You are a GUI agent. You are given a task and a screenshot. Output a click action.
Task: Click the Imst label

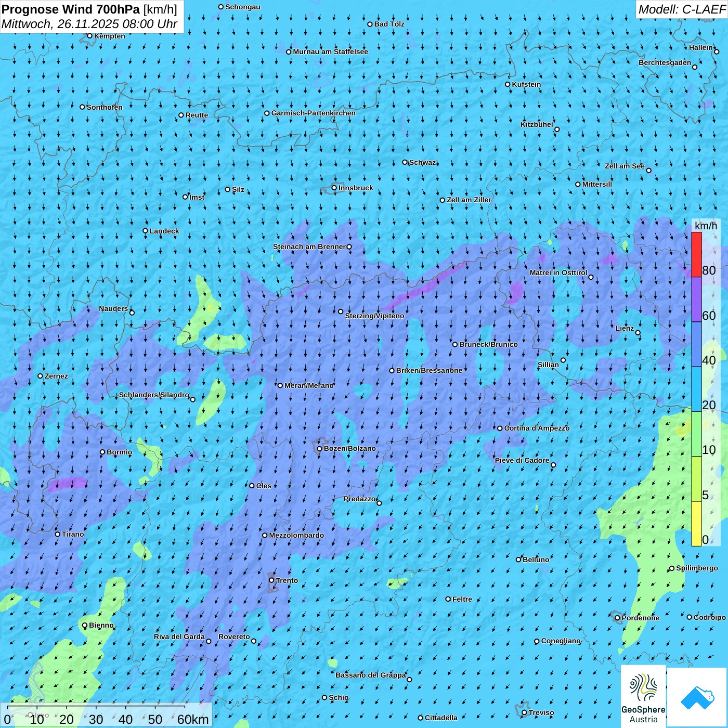[x=197, y=197]
